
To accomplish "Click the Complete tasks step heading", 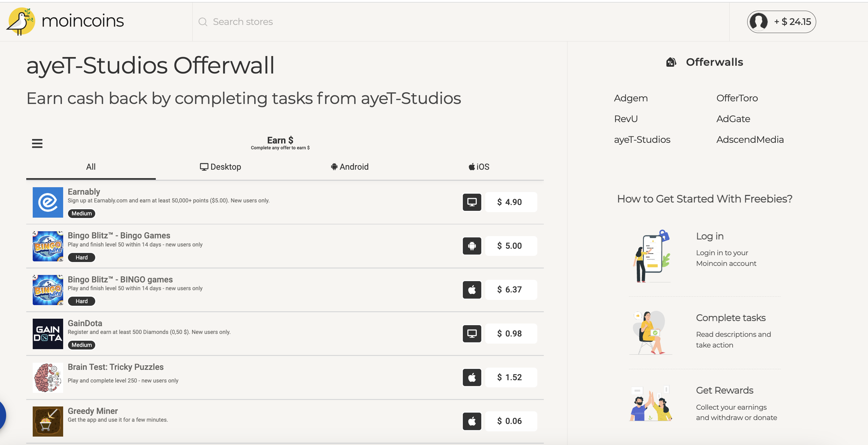I will (x=731, y=318).
